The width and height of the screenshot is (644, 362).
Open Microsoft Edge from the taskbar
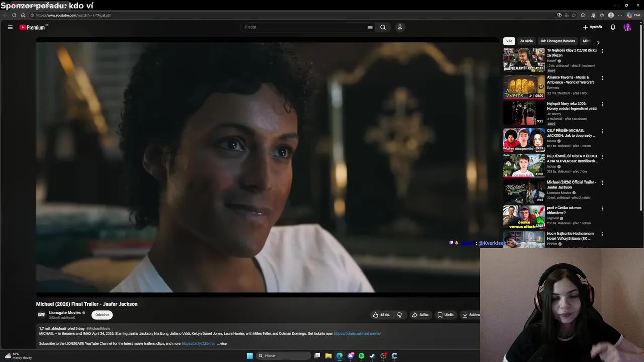click(x=339, y=356)
